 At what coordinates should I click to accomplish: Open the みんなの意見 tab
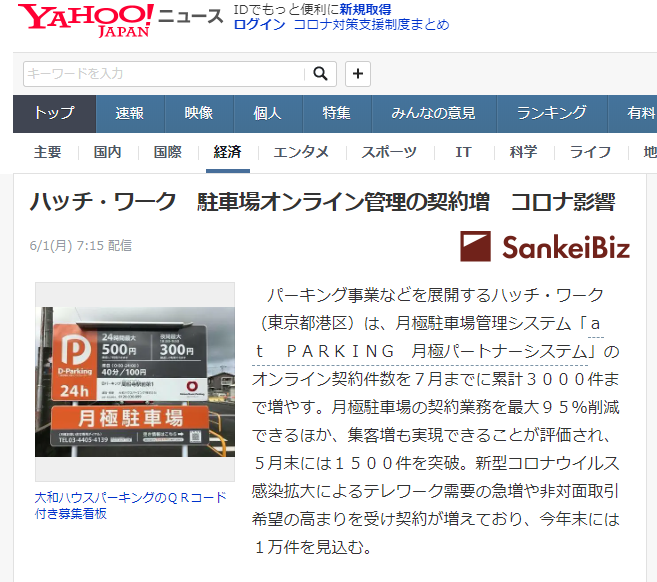[433, 113]
